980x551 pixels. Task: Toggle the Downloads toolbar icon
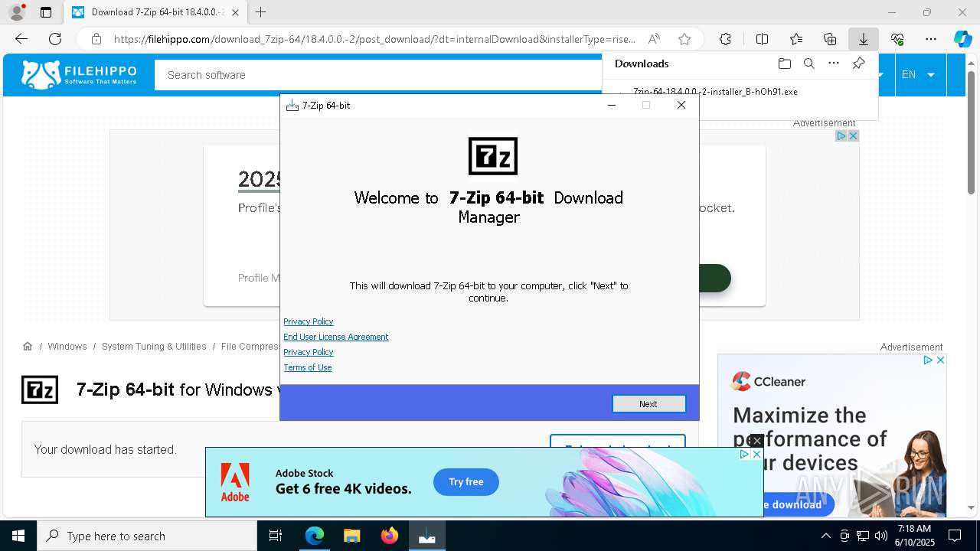pos(864,39)
